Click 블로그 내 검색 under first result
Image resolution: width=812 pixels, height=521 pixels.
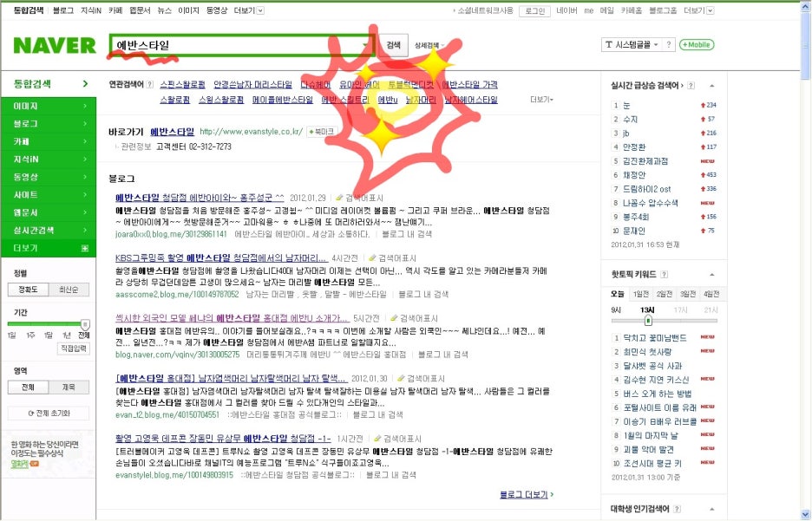pyautogui.click(x=407, y=234)
